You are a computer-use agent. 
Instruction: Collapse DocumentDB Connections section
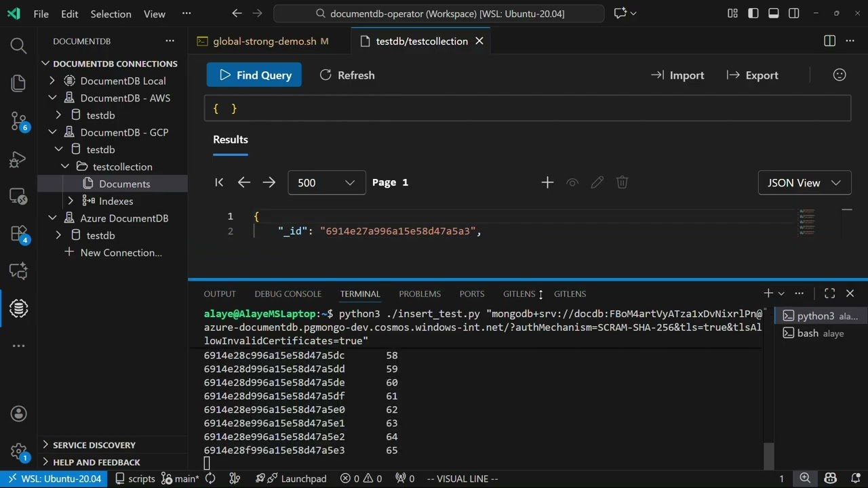(x=45, y=64)
